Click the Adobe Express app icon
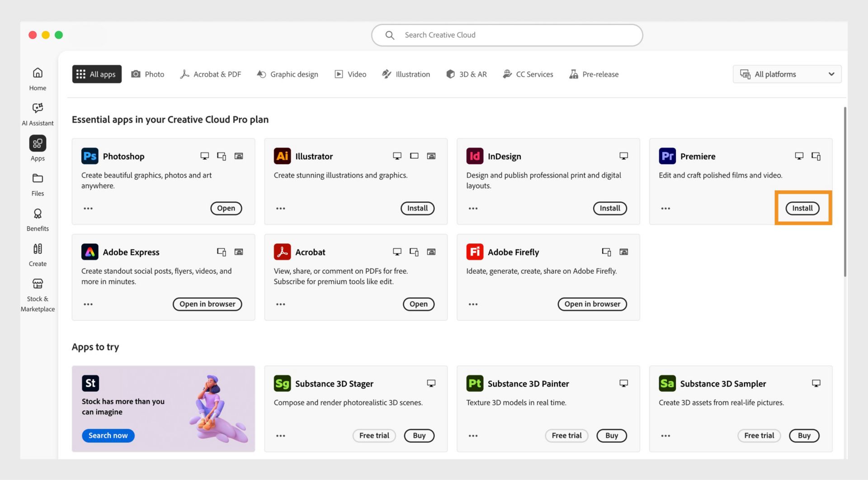868x480 pixels. point(90,252)
